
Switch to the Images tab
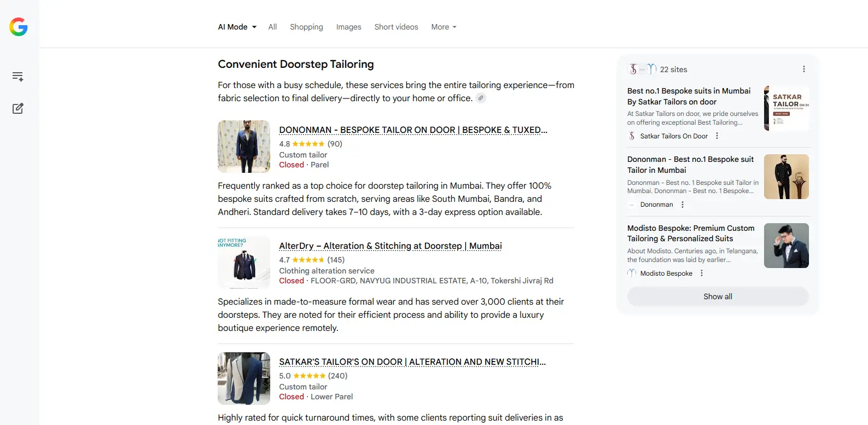tap(348, 27)
